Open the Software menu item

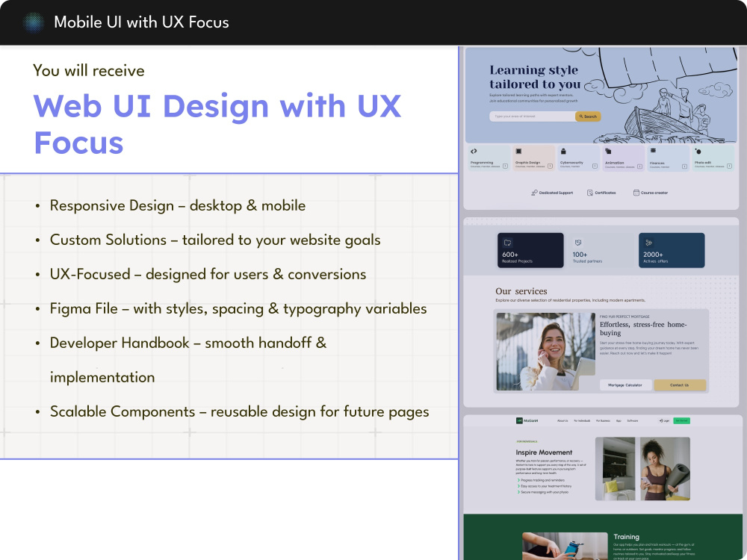coord(633,421)
